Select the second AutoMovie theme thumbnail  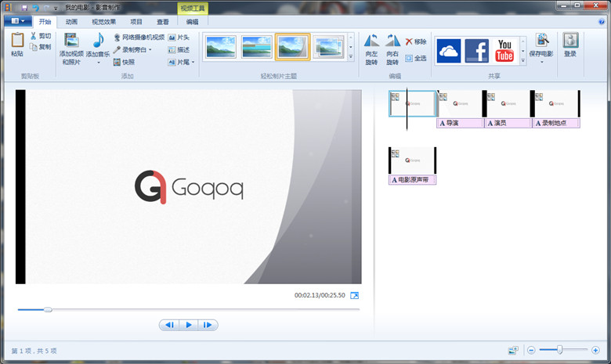(256, 47)
